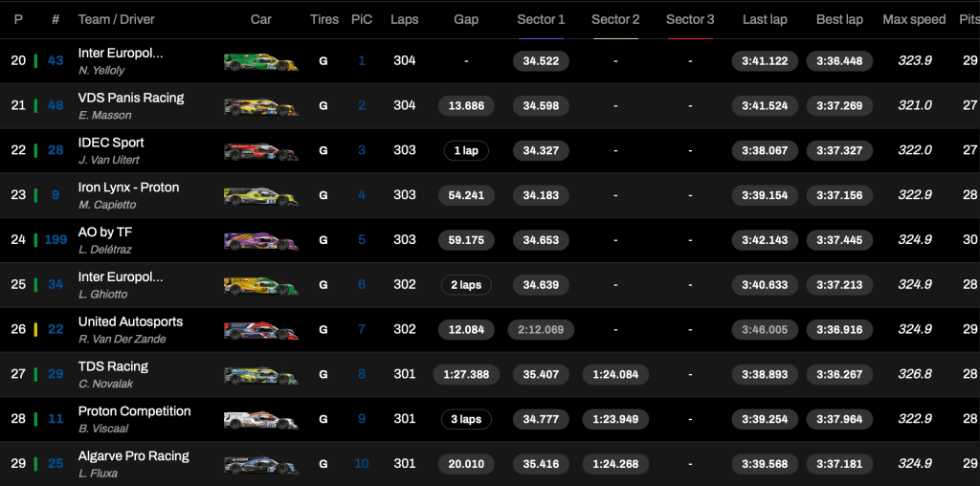Sort by Sector 1 column header

coord(541,19)
